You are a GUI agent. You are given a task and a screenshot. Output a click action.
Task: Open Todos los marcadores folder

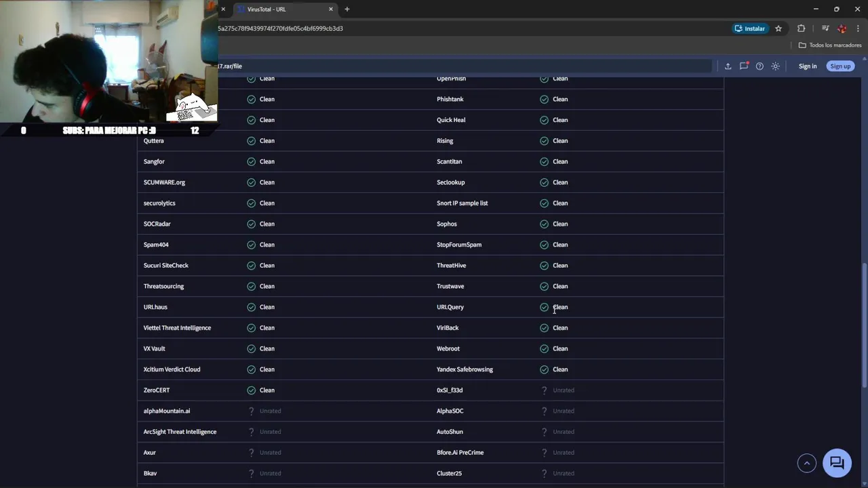(830, 45)
